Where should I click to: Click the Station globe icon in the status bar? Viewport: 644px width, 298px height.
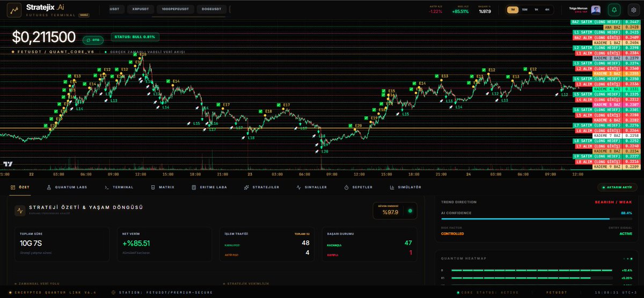(x=113, y=293)
